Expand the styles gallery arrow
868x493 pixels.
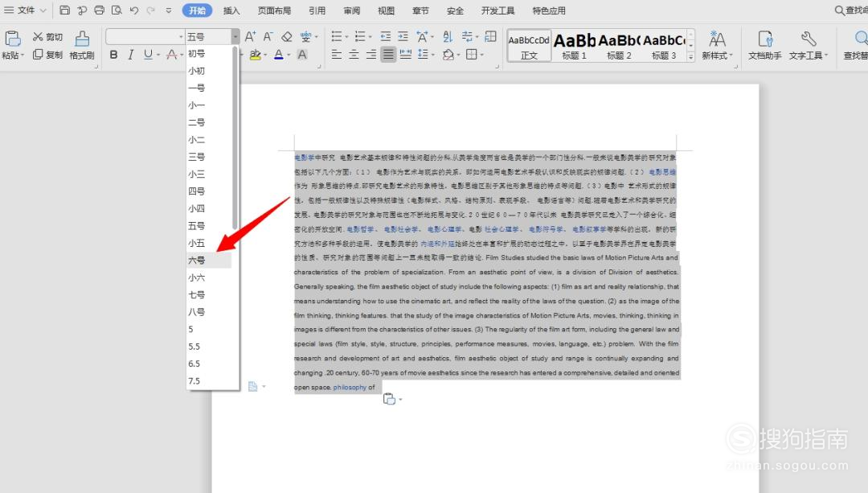coord(690,56)
